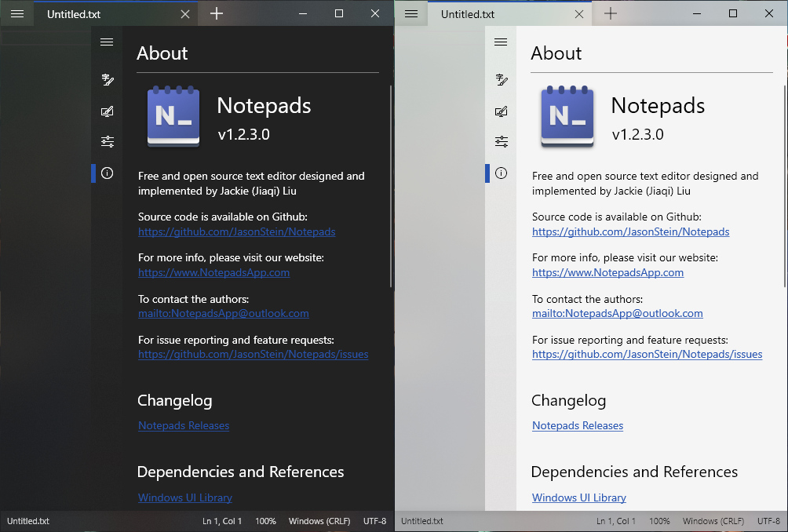Change Windows (CRLF) line ending in light window
The width and height of the screenshot is (788, 532).
coord(713,521)
